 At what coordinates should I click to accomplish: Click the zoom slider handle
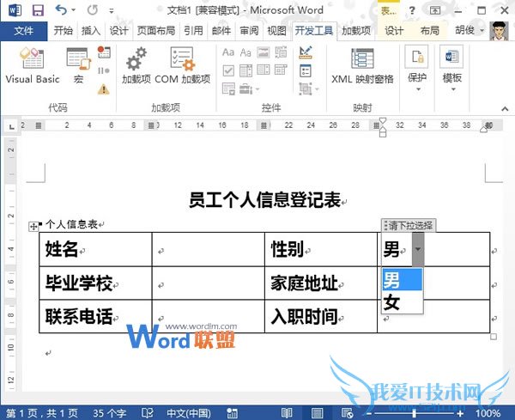coord(415,413)
